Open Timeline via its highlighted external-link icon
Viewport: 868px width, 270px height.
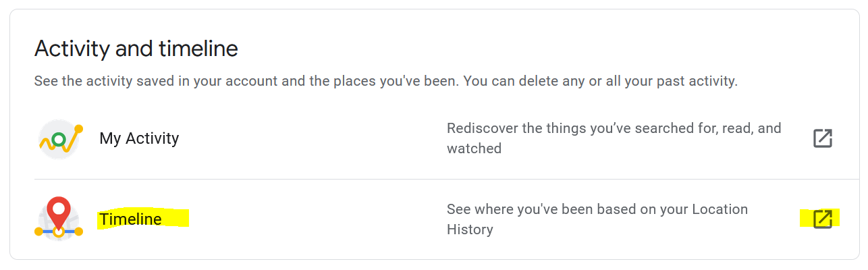pos(822,219)
